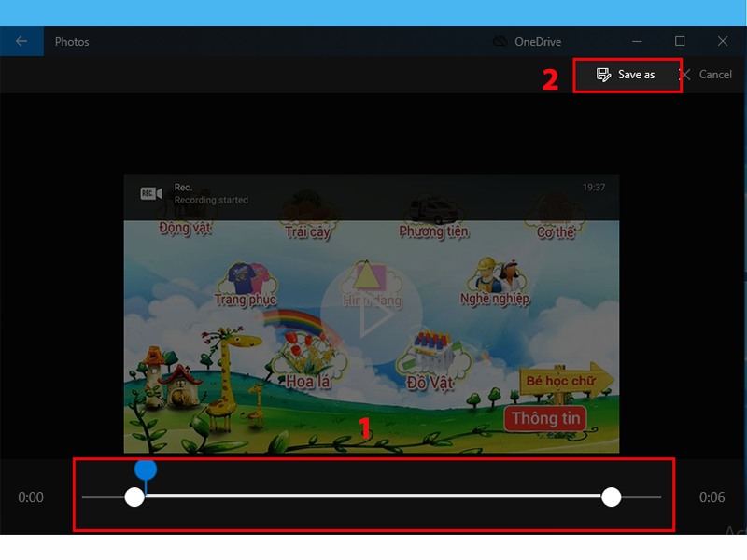
Task: Click the back arrow to exit the editor
Action: 21,41
